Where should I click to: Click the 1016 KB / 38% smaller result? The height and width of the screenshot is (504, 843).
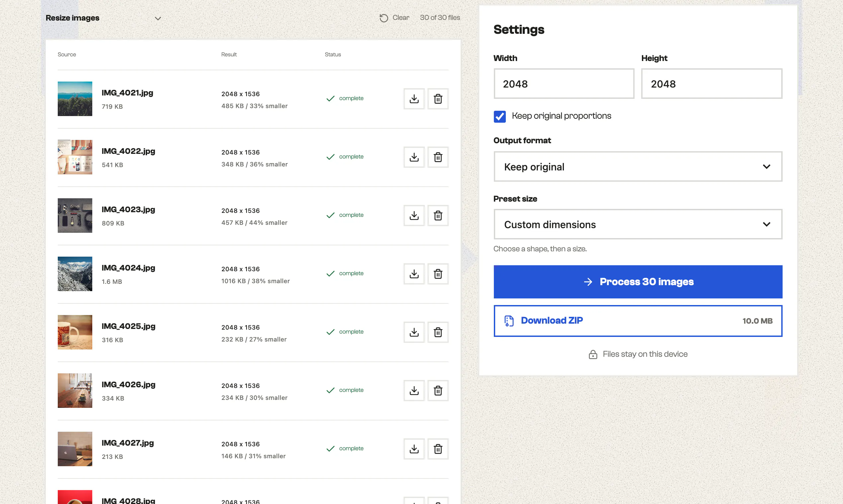(x=255, y=281)
